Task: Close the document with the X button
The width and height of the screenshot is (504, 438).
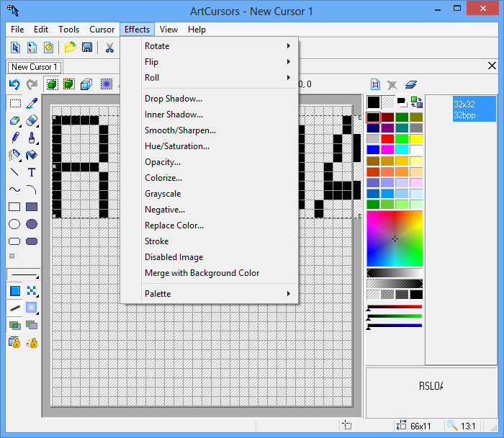Action: pos(492,66)
